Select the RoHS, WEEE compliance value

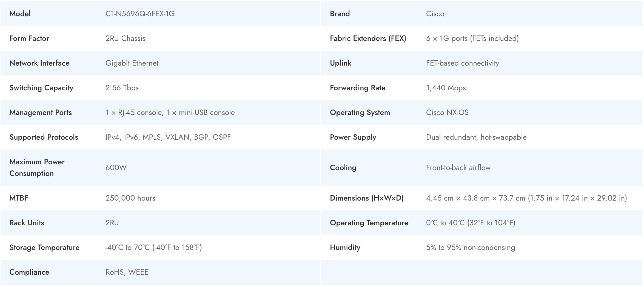pos(127,272)
